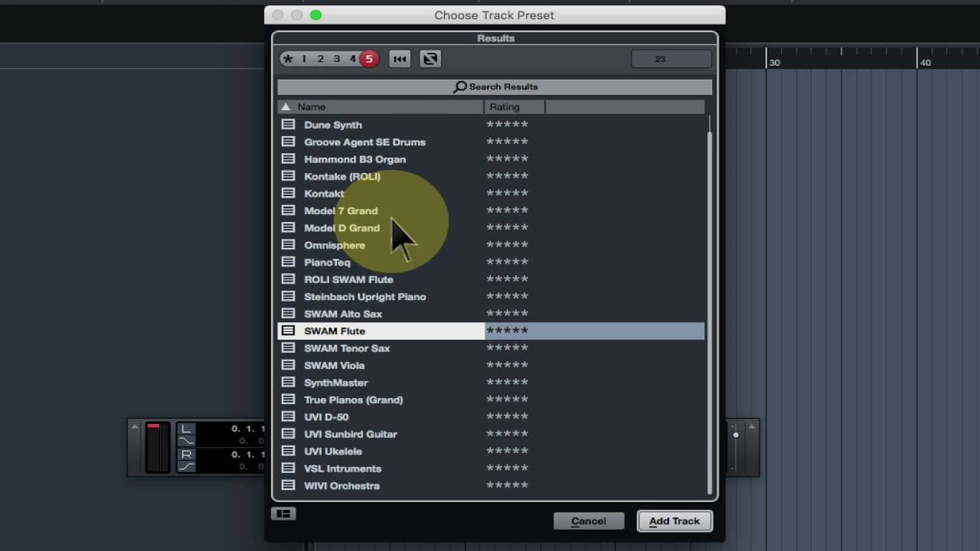Select the Kontakt preset
Image resolution: width=980 pixels, height=551 pixels.
pyautogui.click(x=324, y=194)
